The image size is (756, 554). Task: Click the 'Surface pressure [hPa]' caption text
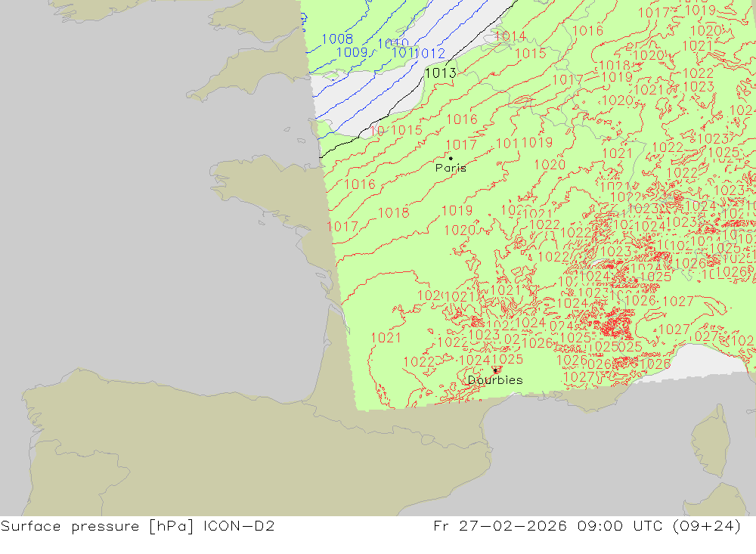[97, 526]
